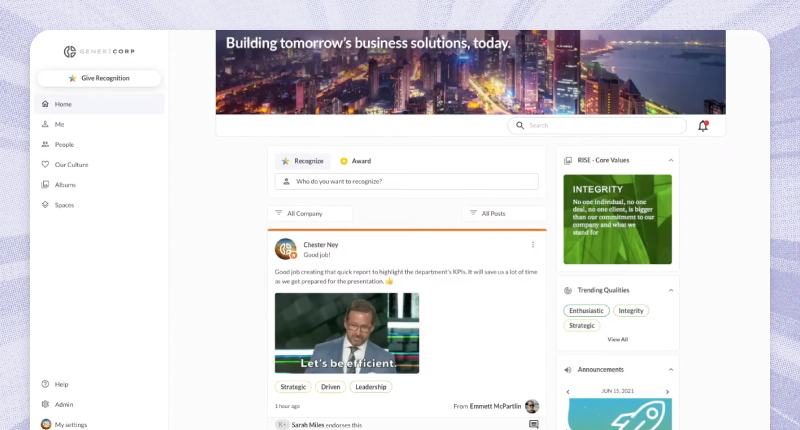
Task: Go to the next announcement
Action: [667, 392]
